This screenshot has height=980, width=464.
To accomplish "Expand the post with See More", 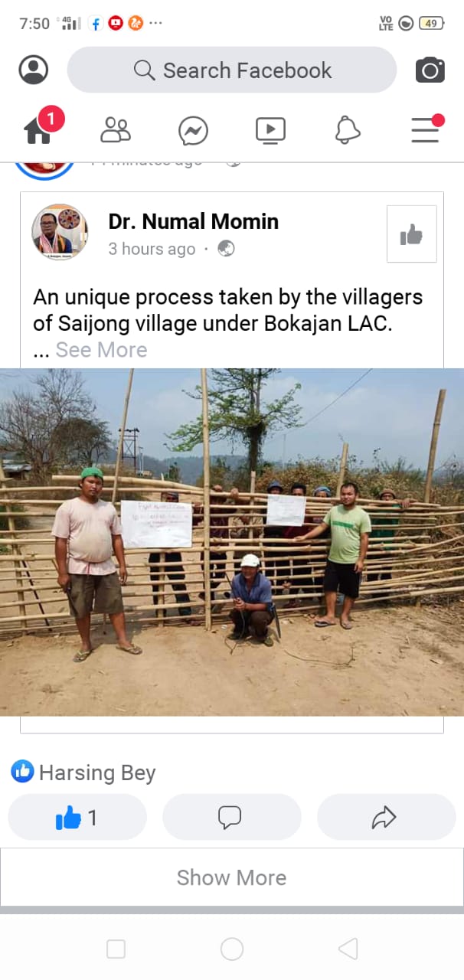I will tap(101, 350).
